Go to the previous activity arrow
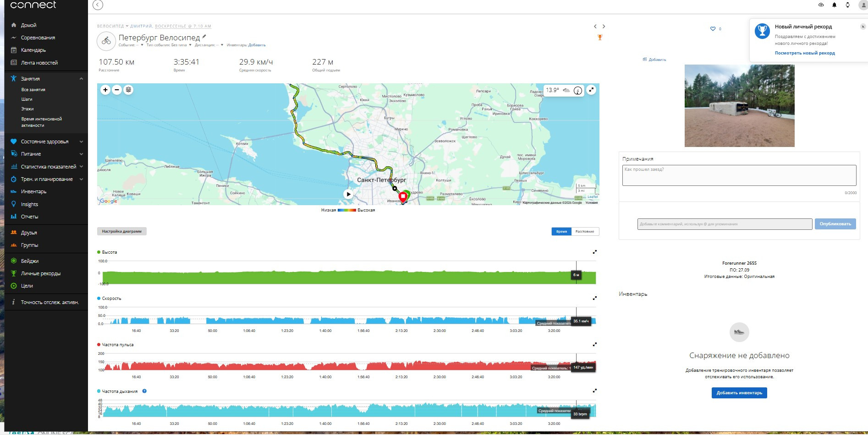Viewport: 868px width, 435px height. click(x=595, y=27)
